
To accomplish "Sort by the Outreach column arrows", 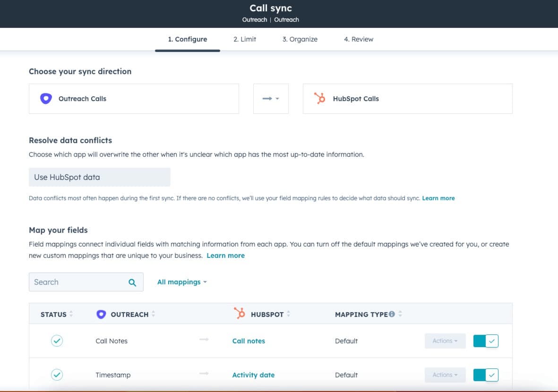I will pos(154,315).
